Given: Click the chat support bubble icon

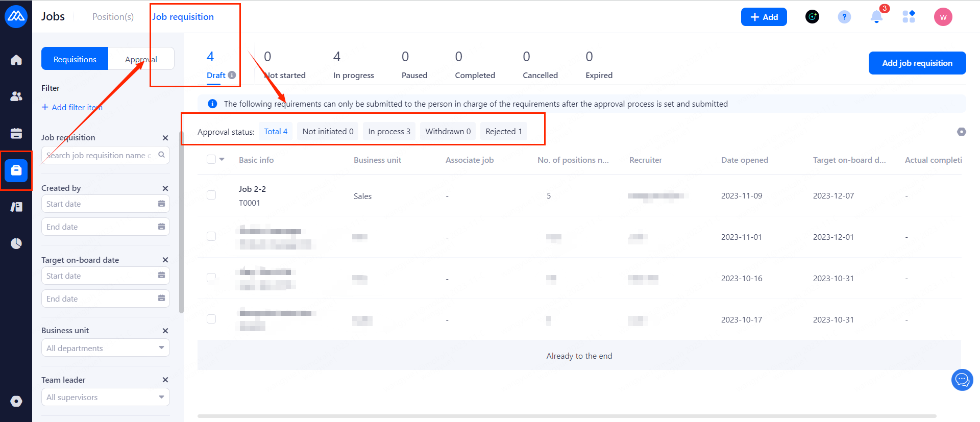Looking at the screenshot, I should pyautogui.click(x=962, y=380).
